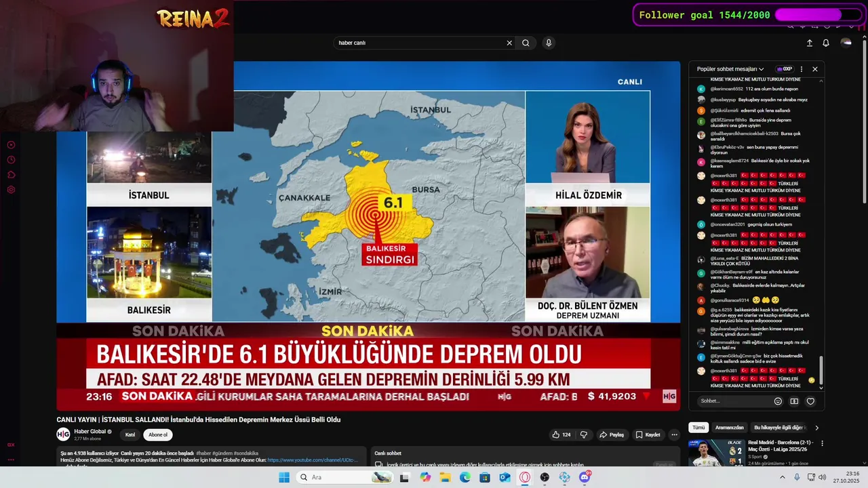Open File Explorer from the taskbar
The width and height of the screenshot is (868, 488).
pos(445,477)
